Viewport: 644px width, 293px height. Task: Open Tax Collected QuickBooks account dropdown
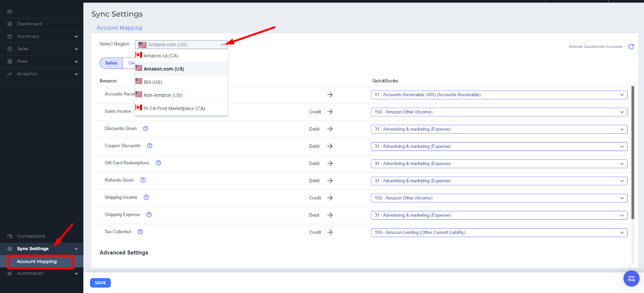[x=499, y=232]
